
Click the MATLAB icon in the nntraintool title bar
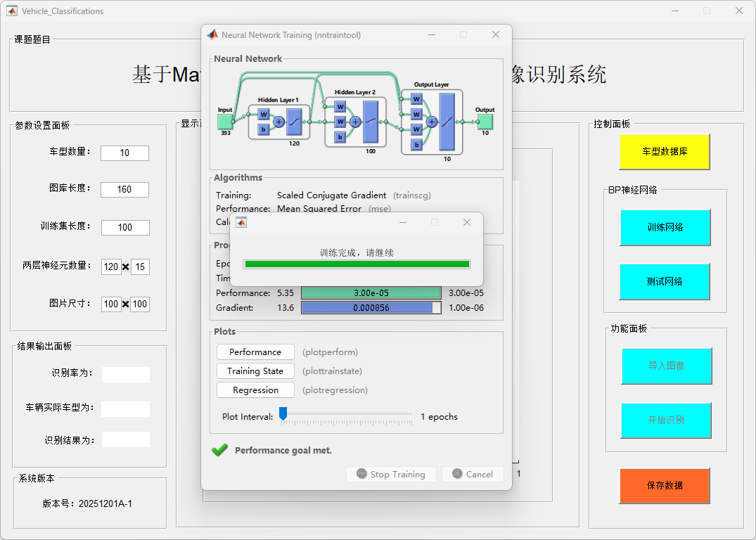click(x=212, y=34)
